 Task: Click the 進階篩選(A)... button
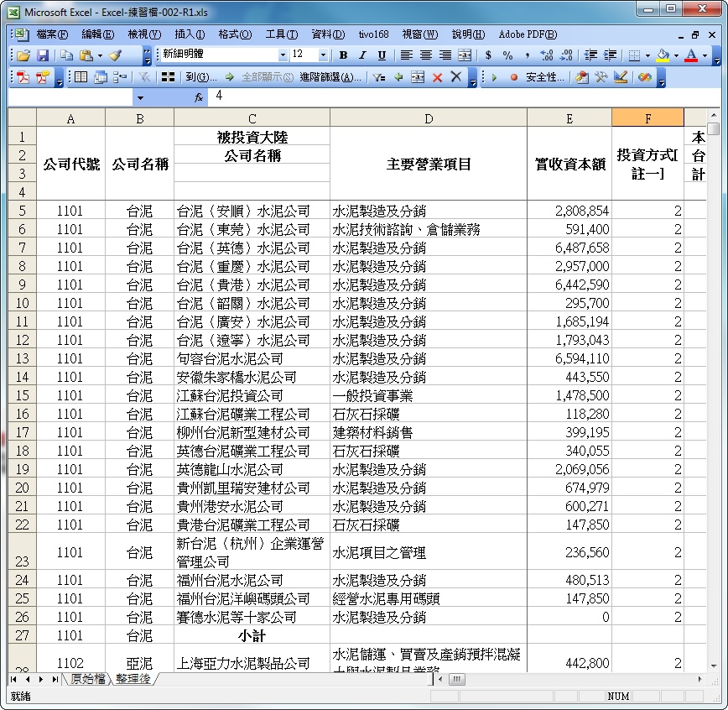point(330,77)
